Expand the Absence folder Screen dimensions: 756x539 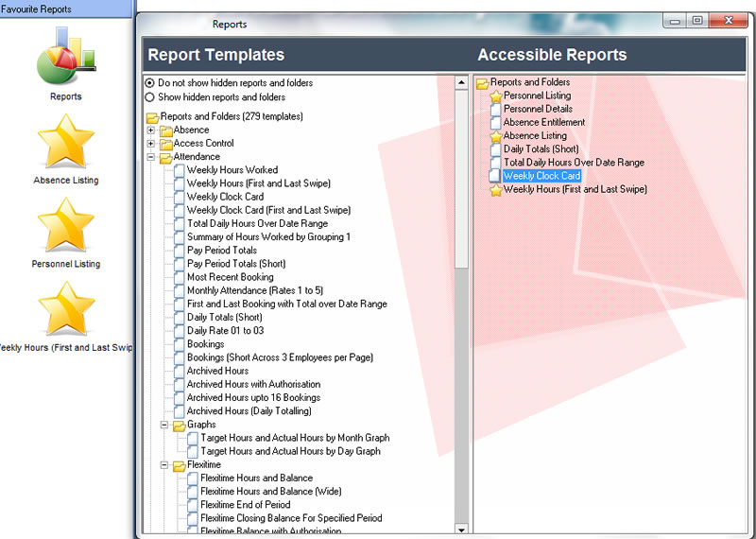(151, 130)
